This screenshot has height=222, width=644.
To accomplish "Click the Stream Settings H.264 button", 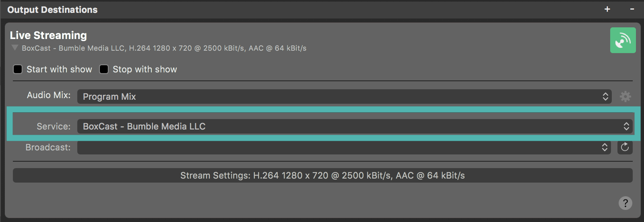I will pyautogui.click(x=322, y=175).
